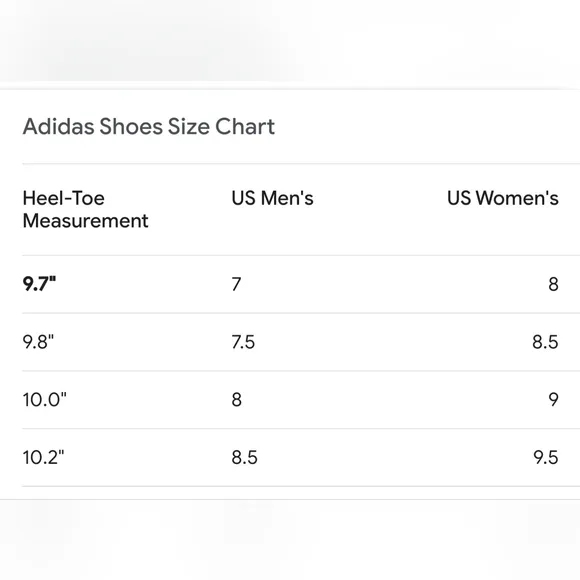This screenshot has width=580, height=580.
Task: Select the US Women's column header
Action: coord(503,198)
